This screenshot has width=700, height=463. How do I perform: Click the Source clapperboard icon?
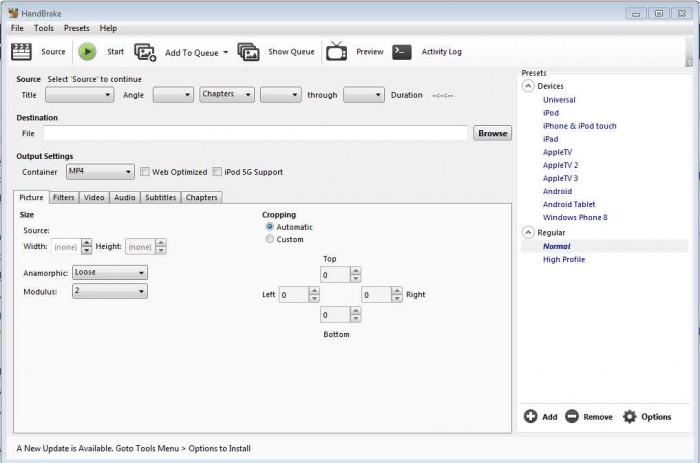point(21,52)
